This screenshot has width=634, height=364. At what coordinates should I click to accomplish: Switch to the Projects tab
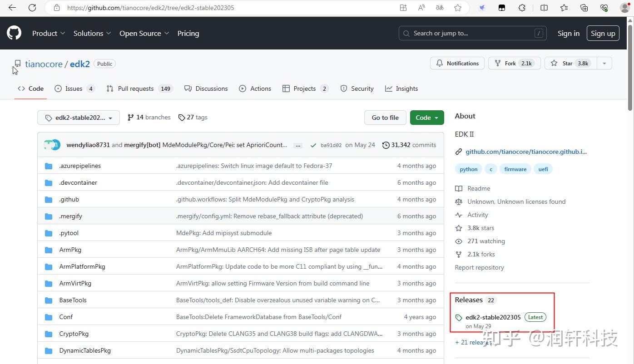click(x=305, y=89)
